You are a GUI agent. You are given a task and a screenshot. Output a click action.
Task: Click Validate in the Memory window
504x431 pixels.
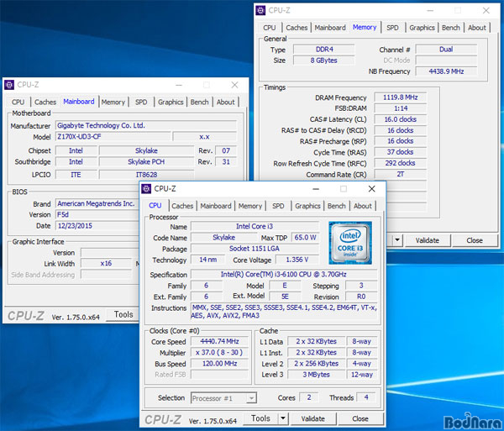click(428, 240)
